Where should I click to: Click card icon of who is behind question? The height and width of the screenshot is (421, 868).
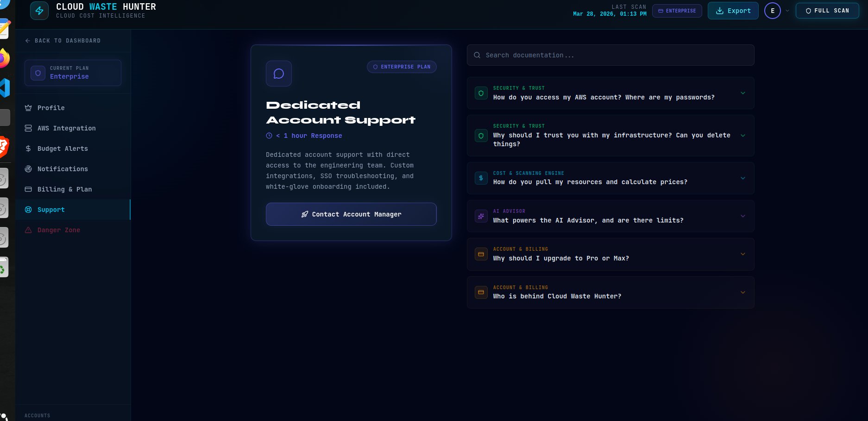[x=481, y=292]
